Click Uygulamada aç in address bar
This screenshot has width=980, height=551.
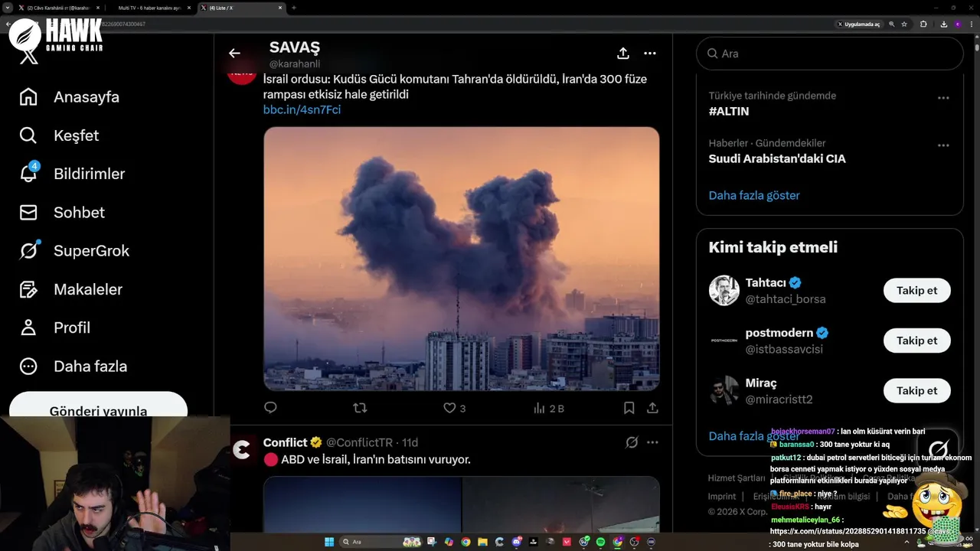[x=859, y=24]
